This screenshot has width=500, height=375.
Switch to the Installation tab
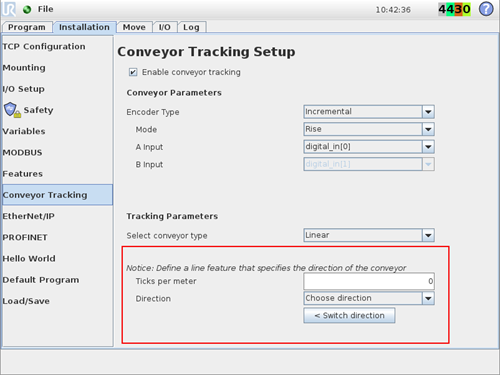click(x=84, y=27)
